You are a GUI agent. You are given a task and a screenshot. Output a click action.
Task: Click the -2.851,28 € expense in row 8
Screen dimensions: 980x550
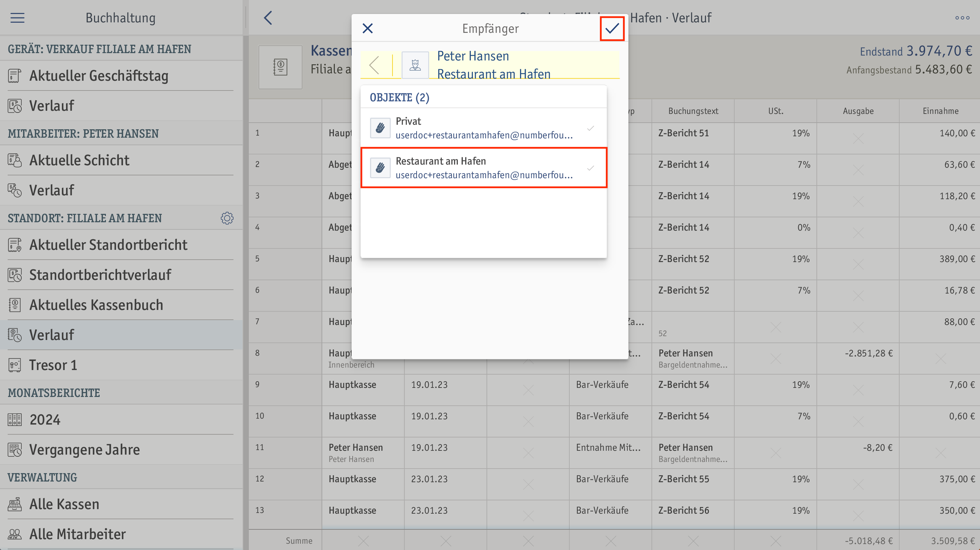(869, 353)
